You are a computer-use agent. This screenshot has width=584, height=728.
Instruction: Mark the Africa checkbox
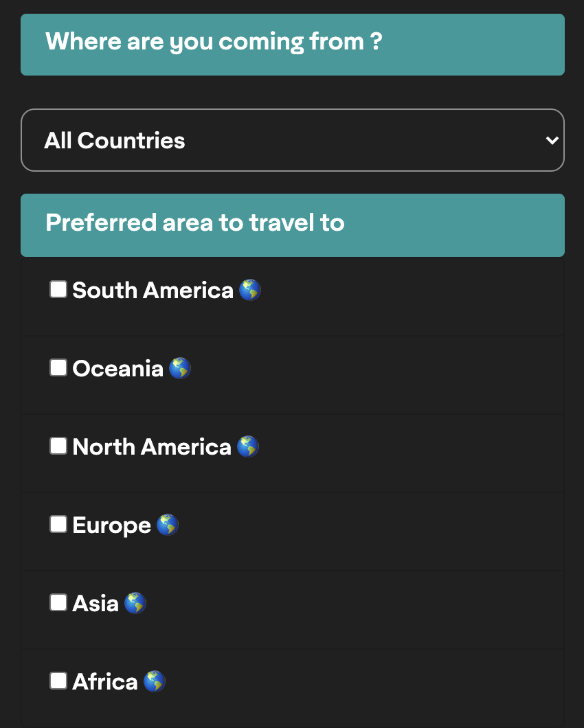tap(58, 681)
